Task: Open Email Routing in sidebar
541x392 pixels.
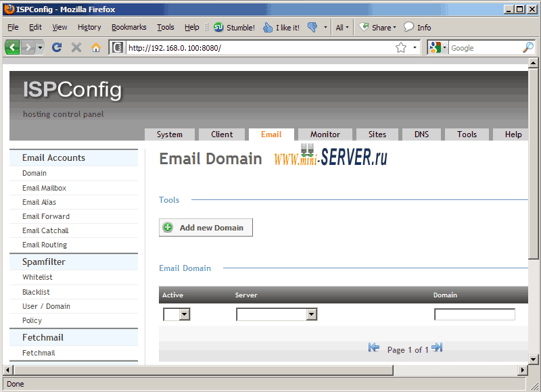Action: pyautogui.click(x=45, y=245)
